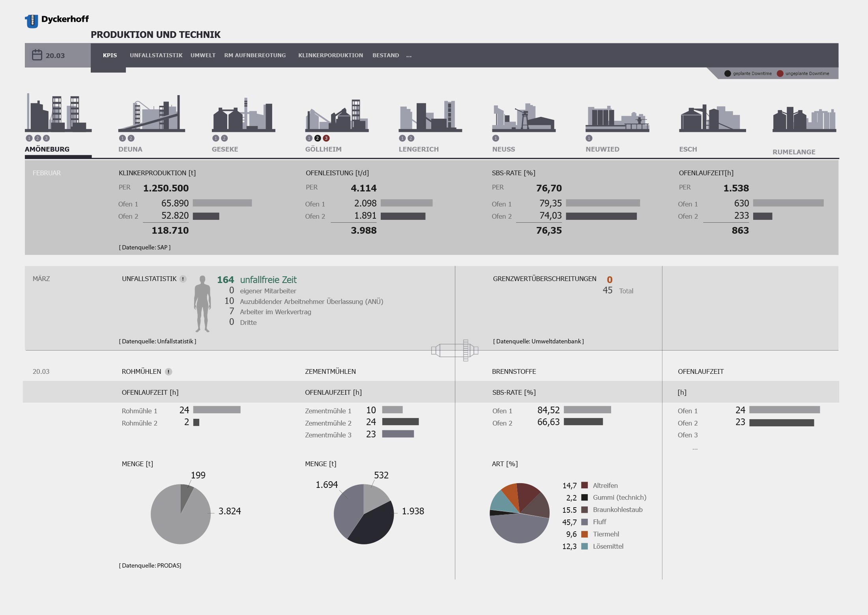Click the 'GRENZWERTÜBERSCHREITUNGEN' heading
This screenshot has width=868, height=615.
(544, 279)
